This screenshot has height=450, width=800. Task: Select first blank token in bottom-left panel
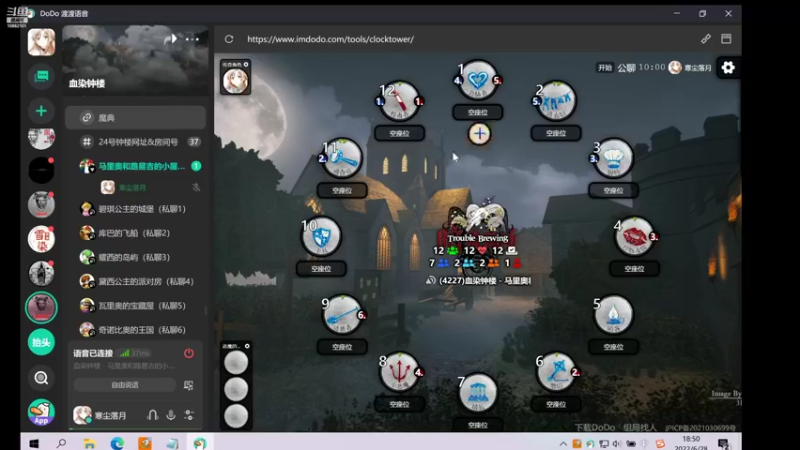pyautogui.click(x=236, y=363)
